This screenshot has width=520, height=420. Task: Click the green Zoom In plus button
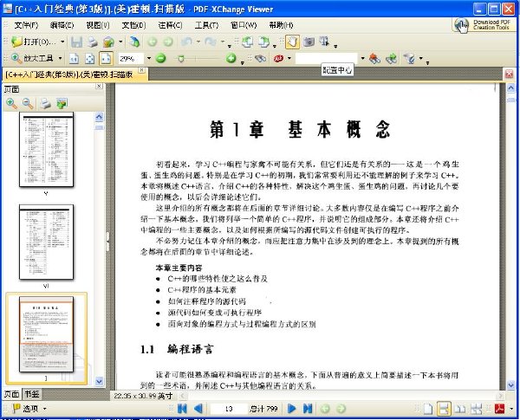point(231,58)
